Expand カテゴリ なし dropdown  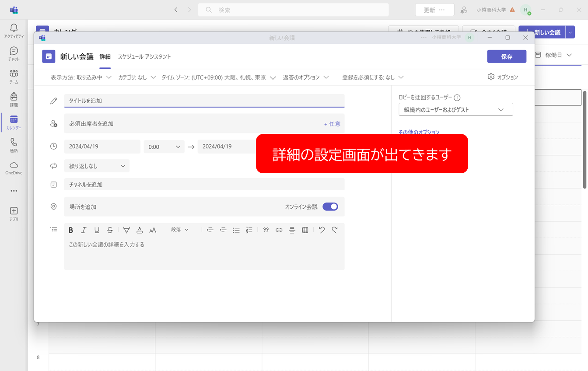point(137,77)
